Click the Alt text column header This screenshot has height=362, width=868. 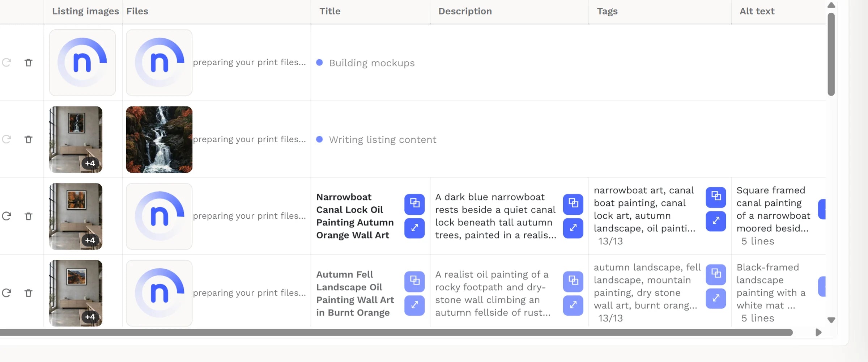coord(757,11)
